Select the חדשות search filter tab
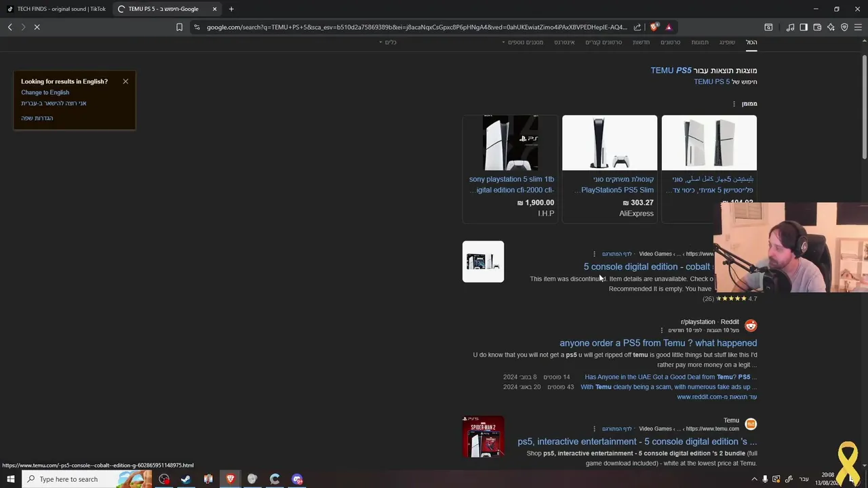This screenshot has height=488, width=868. click(642, 42)
